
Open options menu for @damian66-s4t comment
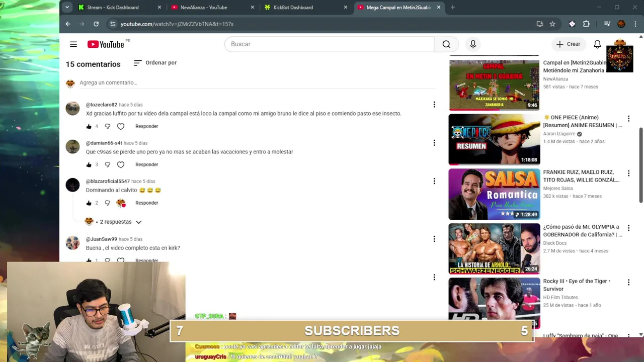click(x=434, y=143)
